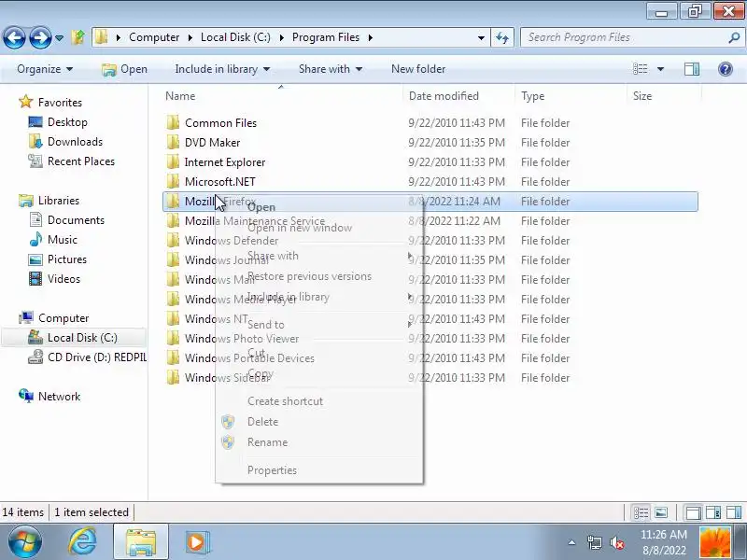This screenshot has height=560, width=747.
Task: Sort by the Date modified column
Action: [458, 96]
